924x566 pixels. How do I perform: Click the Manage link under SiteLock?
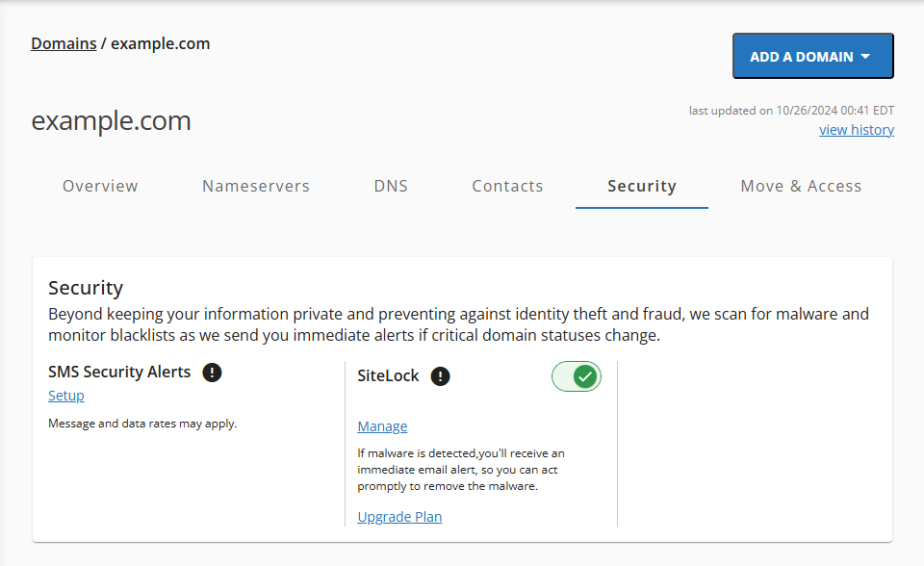tap(382, 426)
